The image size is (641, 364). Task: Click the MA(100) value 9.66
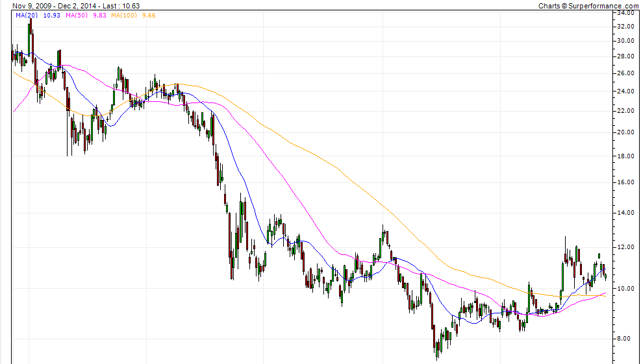pyautogui.click(x=149, y=15)
